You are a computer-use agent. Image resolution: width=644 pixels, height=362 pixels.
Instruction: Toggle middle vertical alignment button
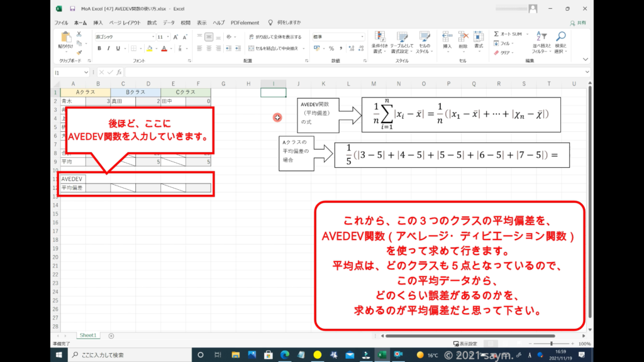[209, 37]
